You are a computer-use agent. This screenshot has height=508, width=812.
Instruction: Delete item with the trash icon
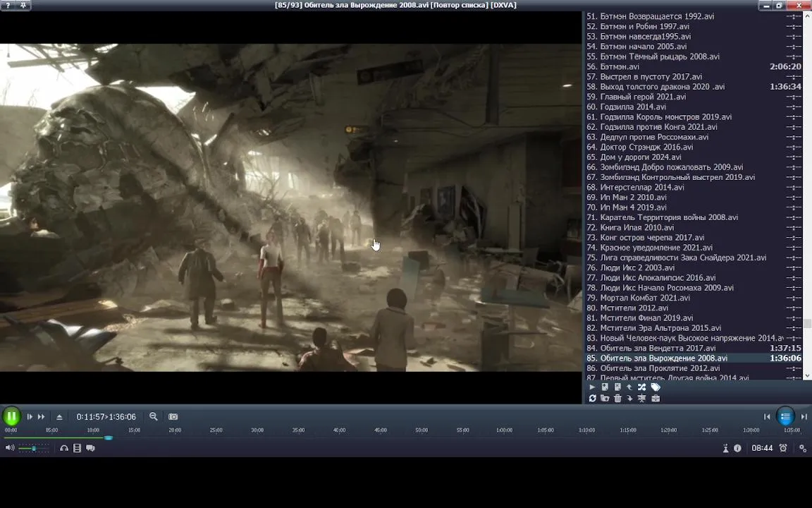(x=617, y=398)
